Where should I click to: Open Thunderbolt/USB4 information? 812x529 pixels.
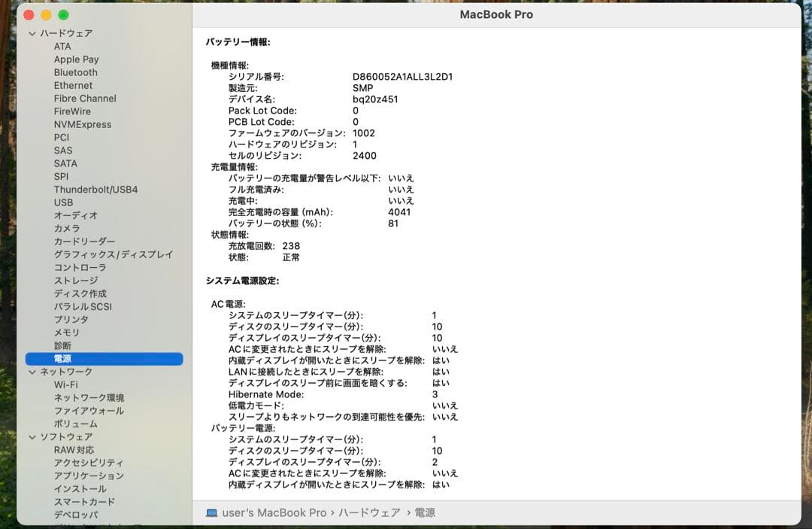96,189
